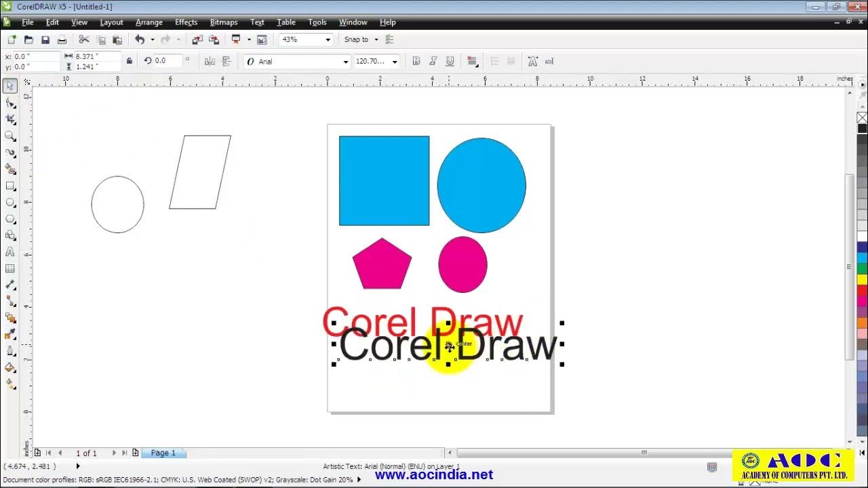Pick the yellow palette swatch
Viewport: 868px width, 488px height.
pos(862,279)
